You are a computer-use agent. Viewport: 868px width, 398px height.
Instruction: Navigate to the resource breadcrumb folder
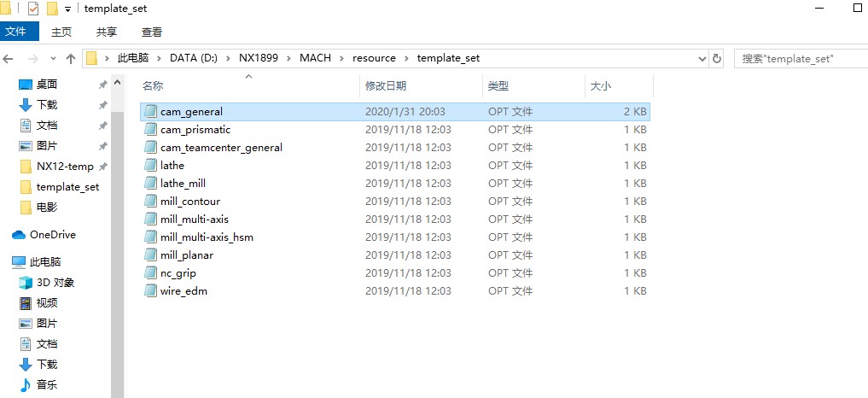tap(374, 59)
